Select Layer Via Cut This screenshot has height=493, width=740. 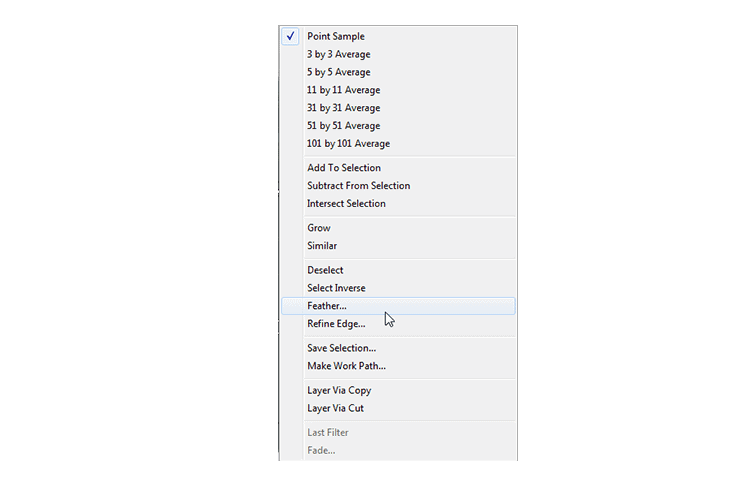(x=398, y=409)
